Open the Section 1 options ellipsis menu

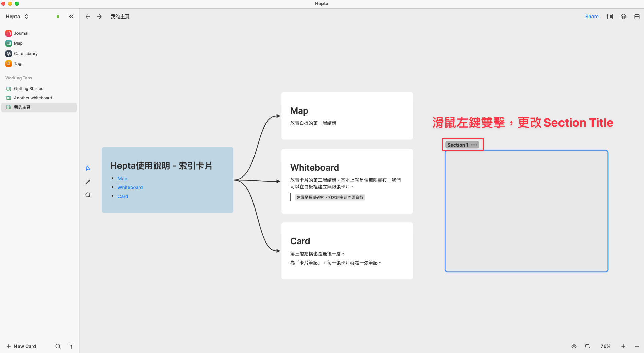[474, 145]
